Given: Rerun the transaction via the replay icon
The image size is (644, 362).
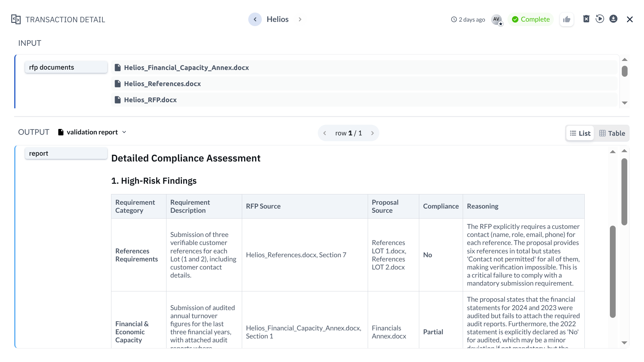Looking at the screenshot, I should click(x=600, y=19).
